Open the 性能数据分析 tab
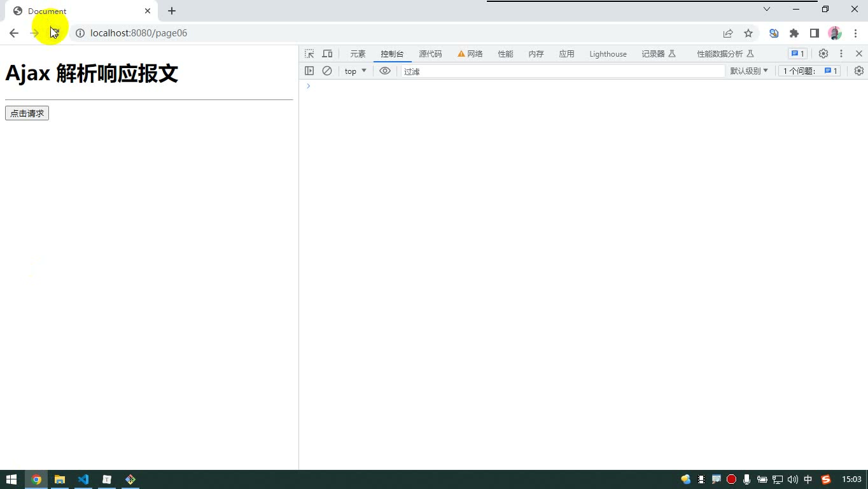The width and height of the screenshot is (868, 489). tap(725, 54)
